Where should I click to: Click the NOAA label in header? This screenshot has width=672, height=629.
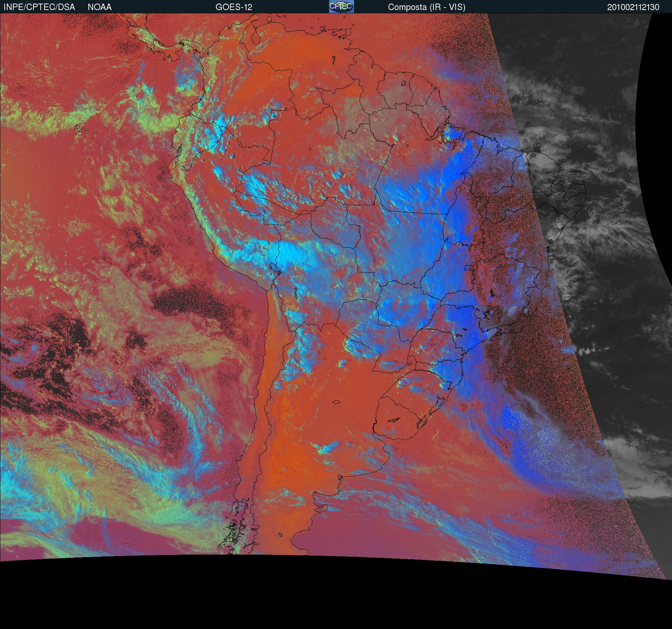point(100,7)
